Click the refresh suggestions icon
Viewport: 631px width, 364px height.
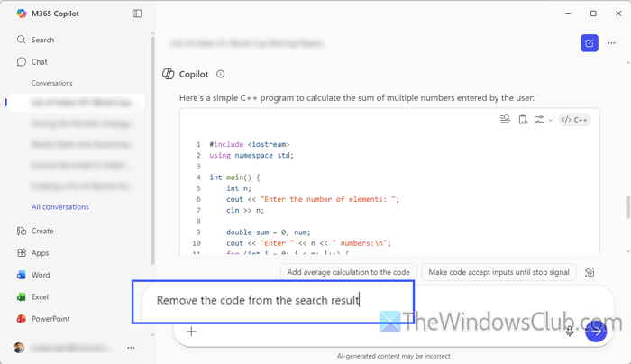pos(590,272)
